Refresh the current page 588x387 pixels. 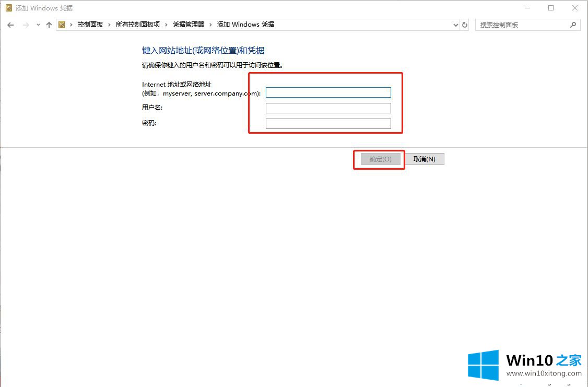pyautogui.click(x=465, y=25)
